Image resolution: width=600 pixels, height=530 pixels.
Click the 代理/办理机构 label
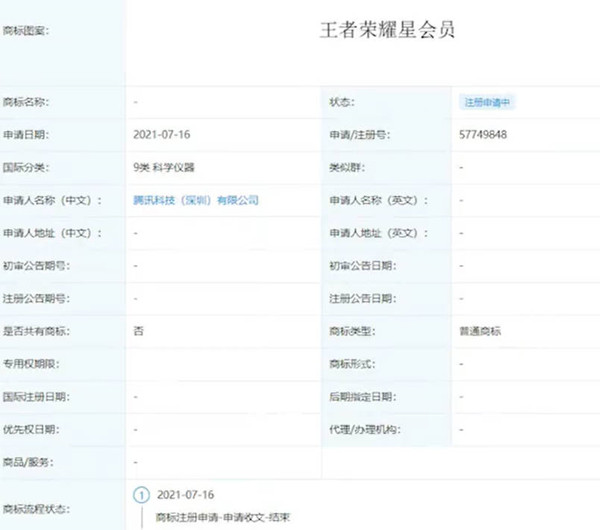click(365, 430)
